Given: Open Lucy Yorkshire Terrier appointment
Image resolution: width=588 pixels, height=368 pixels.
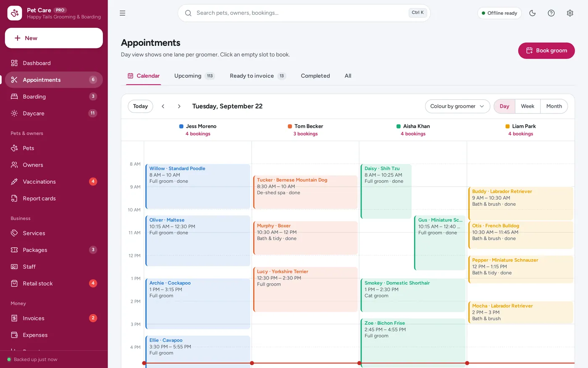Looking at the screenshot, I should pyautogui.click(x=305, y=289).
